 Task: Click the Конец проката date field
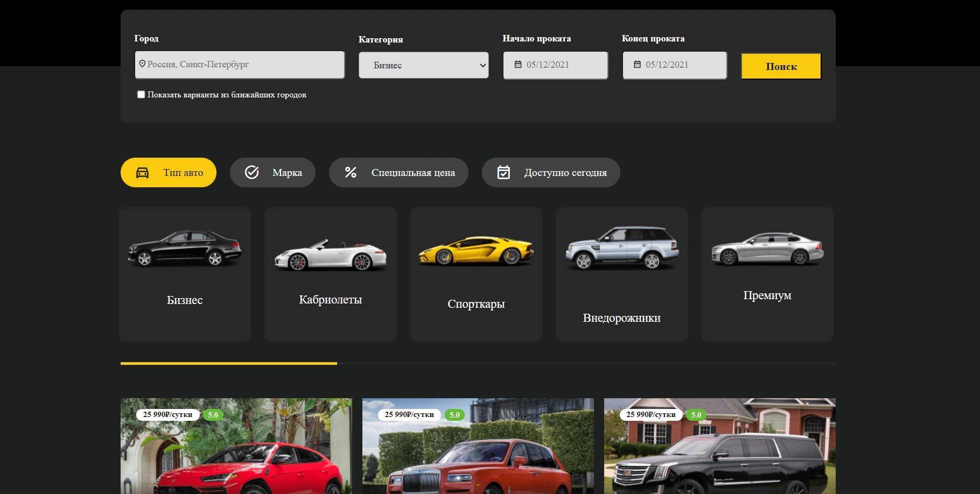coord(675,65)
